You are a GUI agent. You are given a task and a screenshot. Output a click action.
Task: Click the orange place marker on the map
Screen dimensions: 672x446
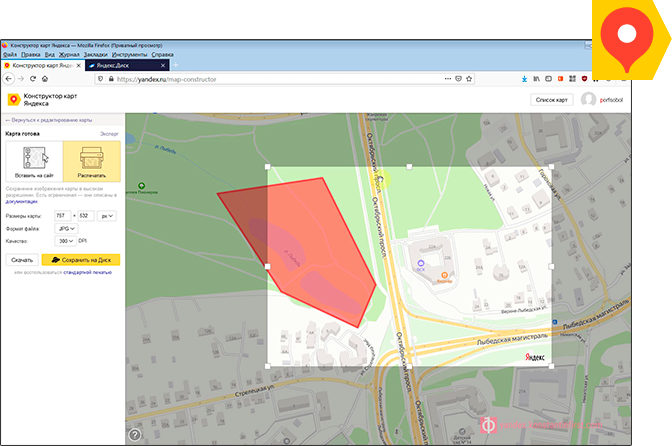coord(444,275)
